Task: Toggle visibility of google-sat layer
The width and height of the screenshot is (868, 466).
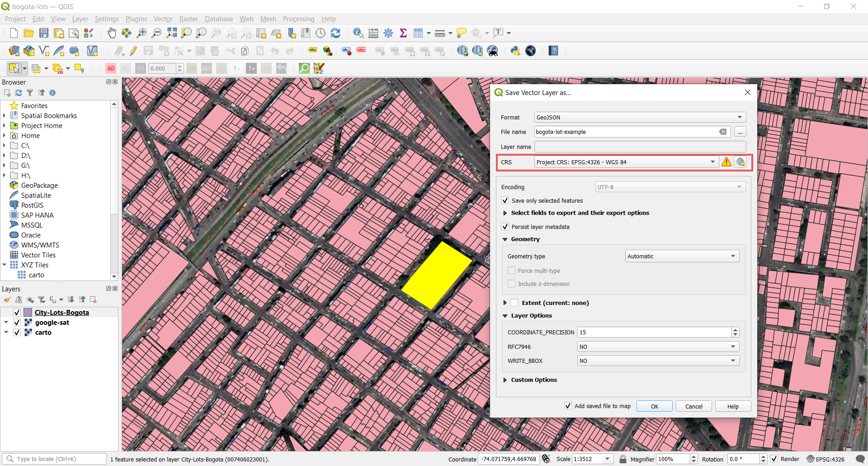Action: pyautogui.click(x=17, y=323)
